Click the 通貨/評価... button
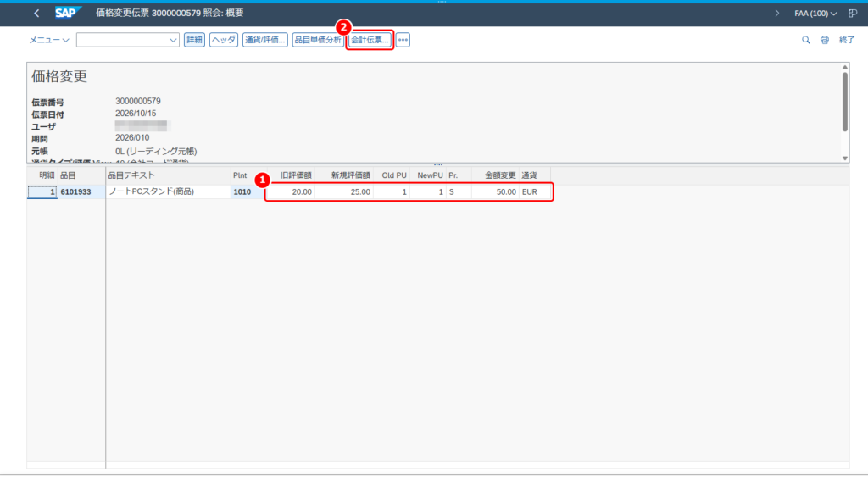This screenshot has width=868, height=477. point(265,40)
